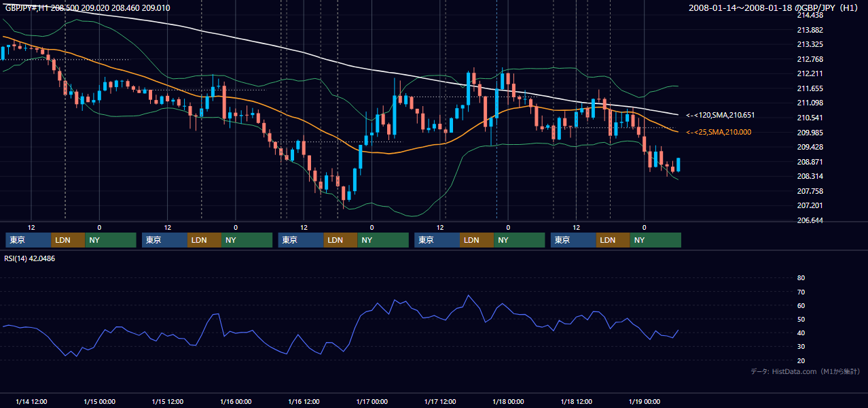Select the 1/15 LDN session block

coord(204,240)
